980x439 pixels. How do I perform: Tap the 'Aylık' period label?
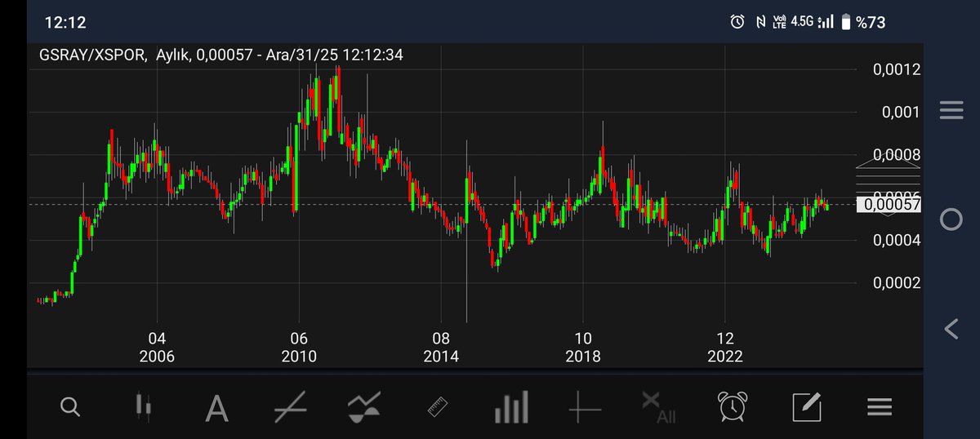(x=172, y=55)
